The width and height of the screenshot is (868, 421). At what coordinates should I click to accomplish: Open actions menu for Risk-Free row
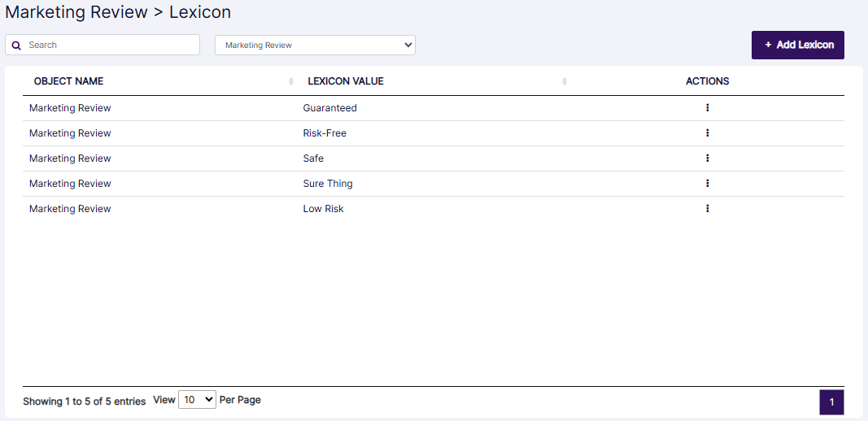707,132
